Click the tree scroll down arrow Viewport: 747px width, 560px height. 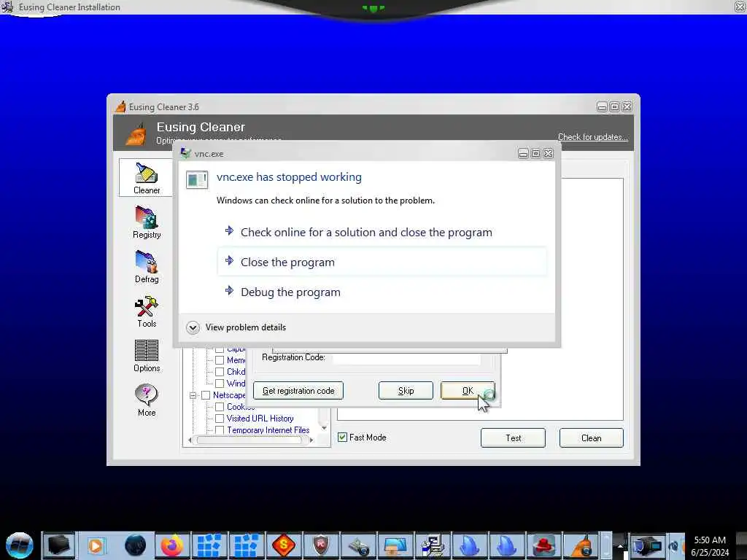325,428
